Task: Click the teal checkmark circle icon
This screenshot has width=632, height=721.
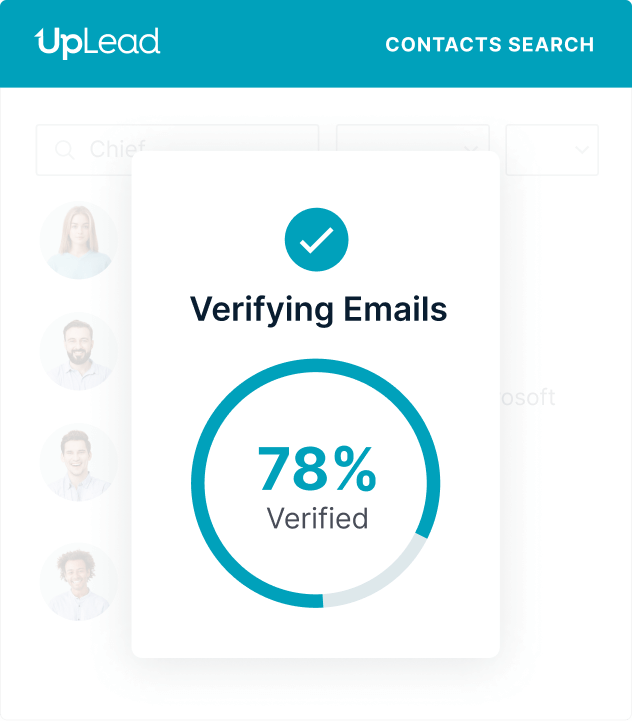Action: pyautogui.click(x=316, y=240)
